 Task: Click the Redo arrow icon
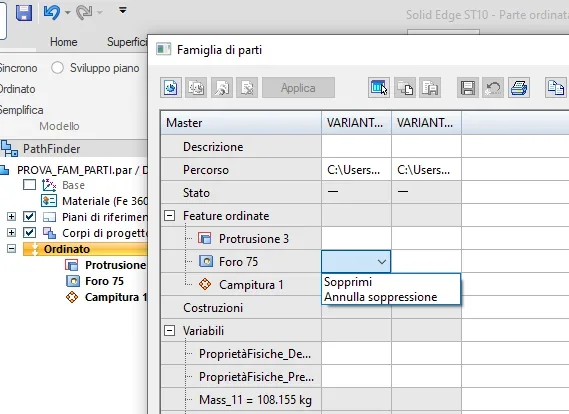pyautogui.click(x=84, y=12)
